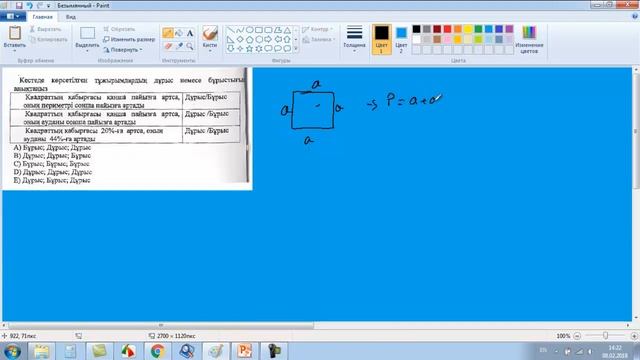Pick the green color swatch
Image resolution: width=640 pixels, height=360 pixels.
(x=478, y=29)
